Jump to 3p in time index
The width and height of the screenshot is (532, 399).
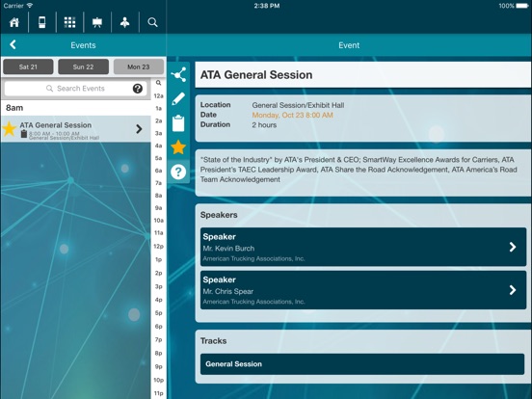(158, 286)
